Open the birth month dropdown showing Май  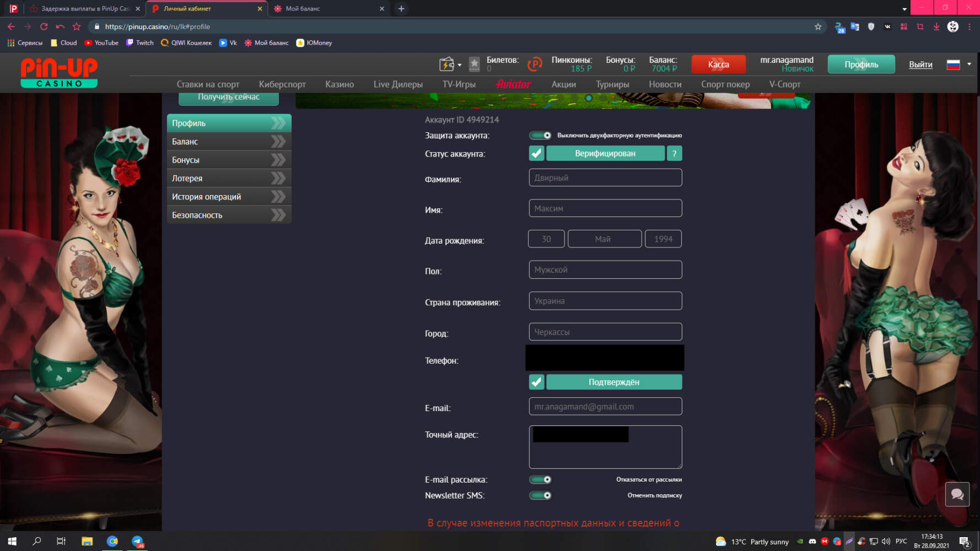click(605, 239)
